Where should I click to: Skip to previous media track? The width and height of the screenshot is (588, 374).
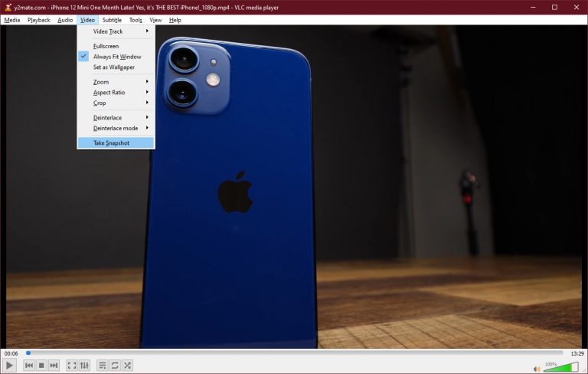click(29, 366)
